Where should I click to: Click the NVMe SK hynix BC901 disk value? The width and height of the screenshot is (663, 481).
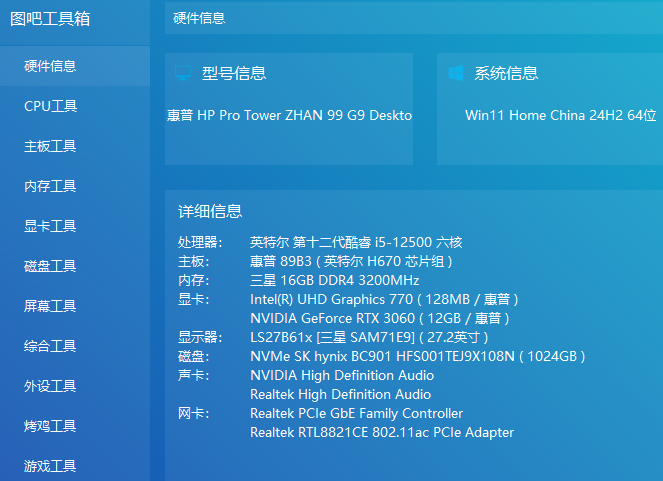click(418, 356)
